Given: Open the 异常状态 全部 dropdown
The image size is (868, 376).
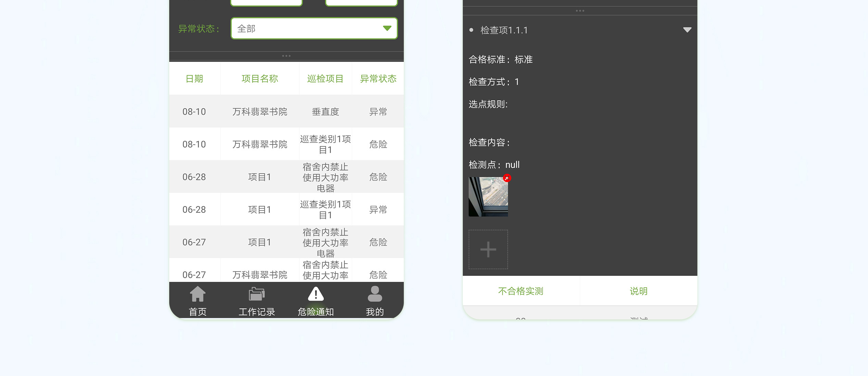Looking at the screenshot, I should click(x=308, y=28).
